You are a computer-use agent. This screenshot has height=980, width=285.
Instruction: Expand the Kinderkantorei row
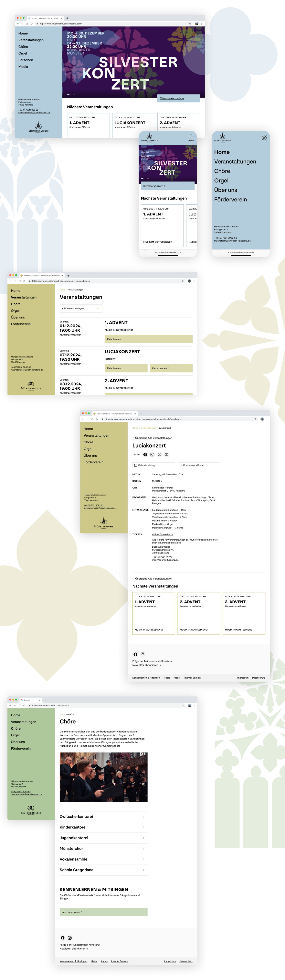(x=103, y=827)
